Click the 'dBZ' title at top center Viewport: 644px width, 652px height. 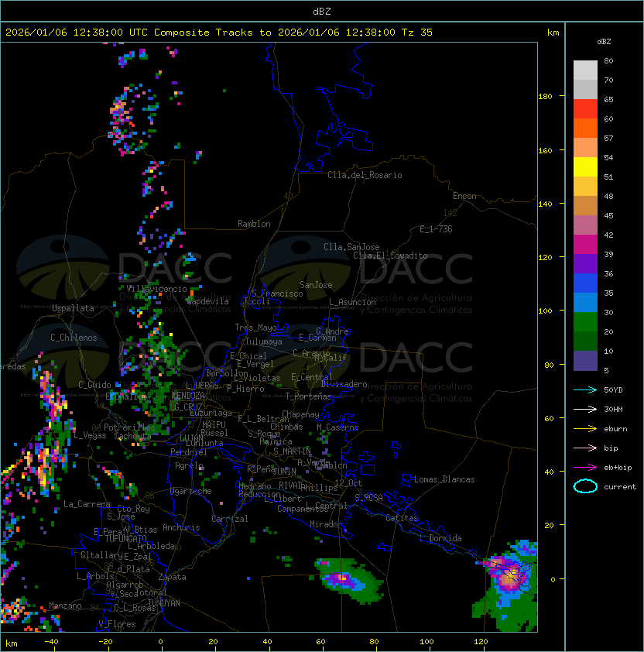click(322, 12)
